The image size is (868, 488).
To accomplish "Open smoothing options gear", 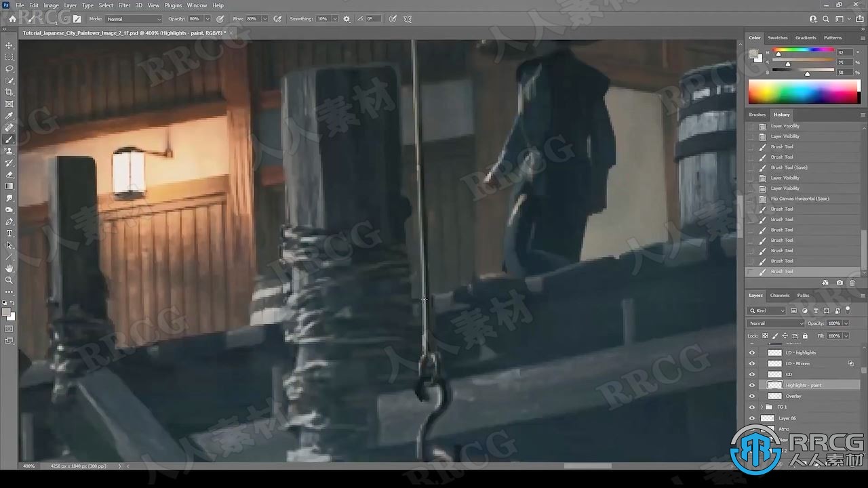I will pos(347,19).
